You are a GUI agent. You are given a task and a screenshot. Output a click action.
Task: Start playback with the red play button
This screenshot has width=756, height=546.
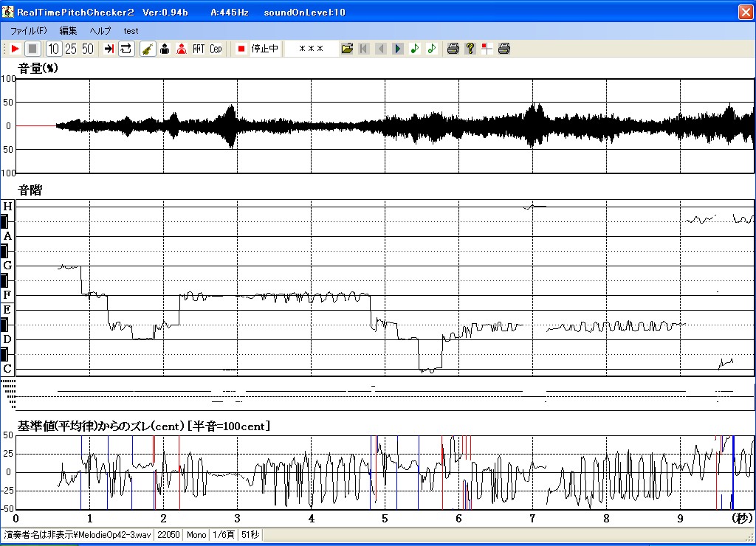pyautogui.click(x=15, y=49)
